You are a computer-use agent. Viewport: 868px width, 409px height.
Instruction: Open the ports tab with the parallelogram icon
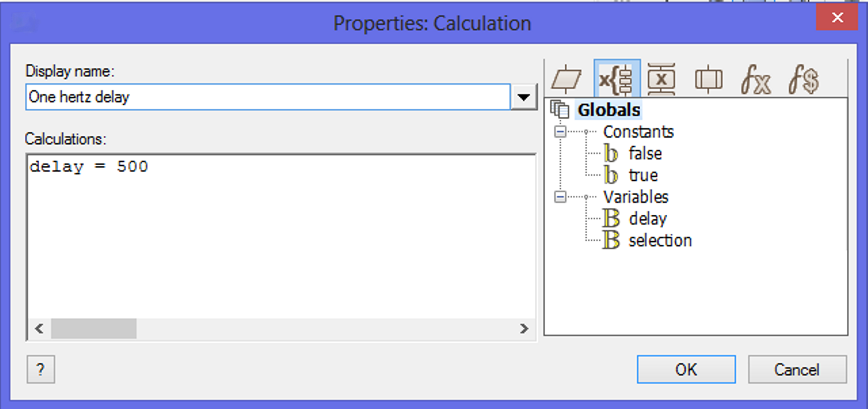[566, 79]
